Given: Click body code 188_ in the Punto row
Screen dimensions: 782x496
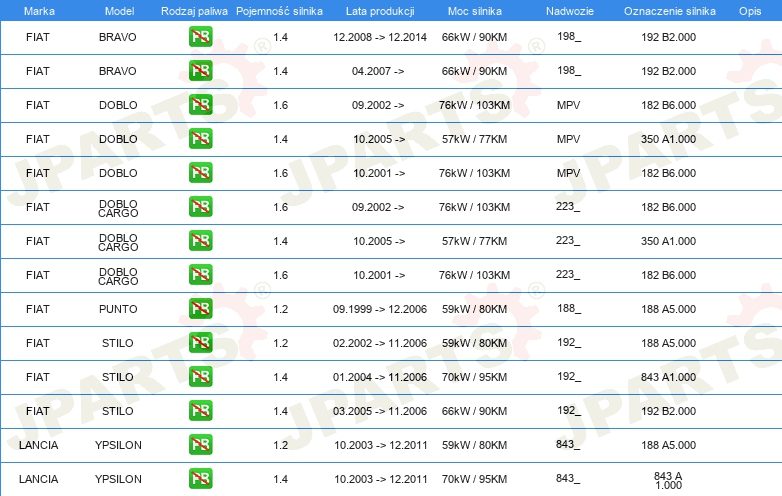Looking at the screenshot, I should click(x=569, y=308).
